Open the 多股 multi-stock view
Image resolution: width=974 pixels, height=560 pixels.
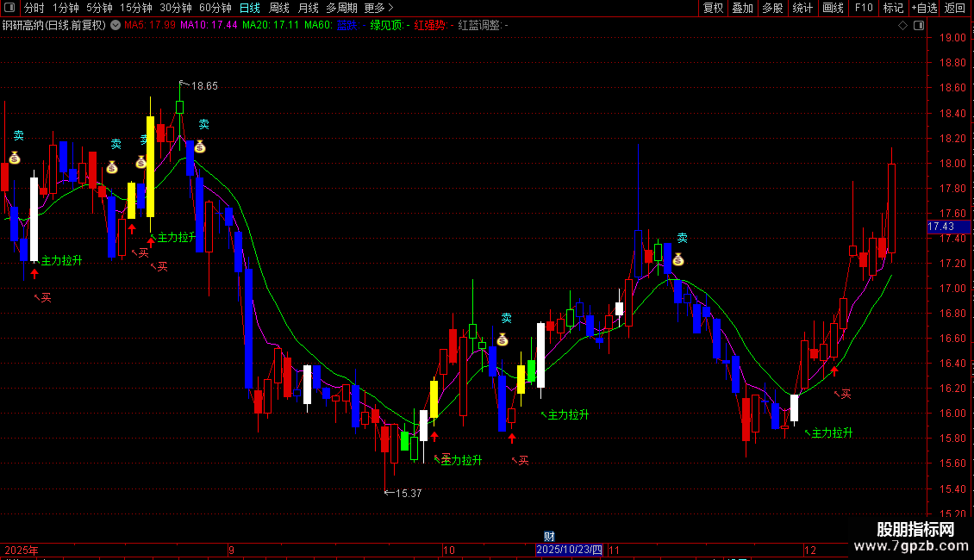click(773, 8)
